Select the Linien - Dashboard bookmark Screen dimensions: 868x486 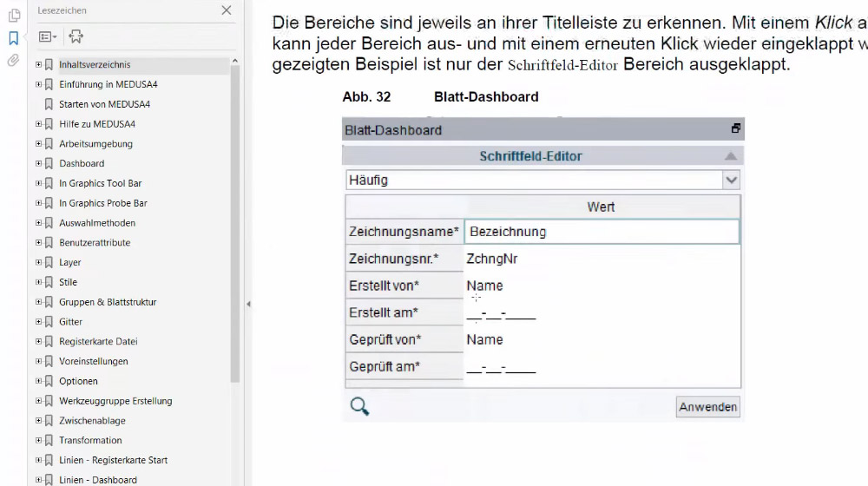tap(98, 480)
